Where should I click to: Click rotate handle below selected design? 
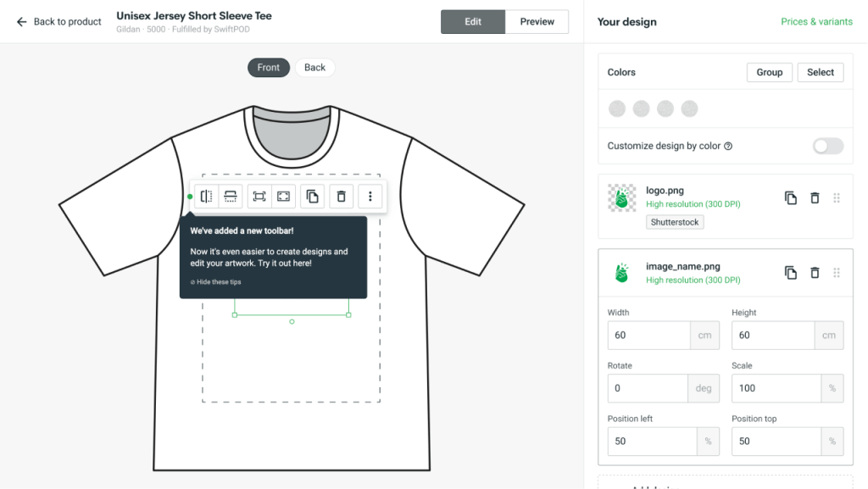coord(292,322)
